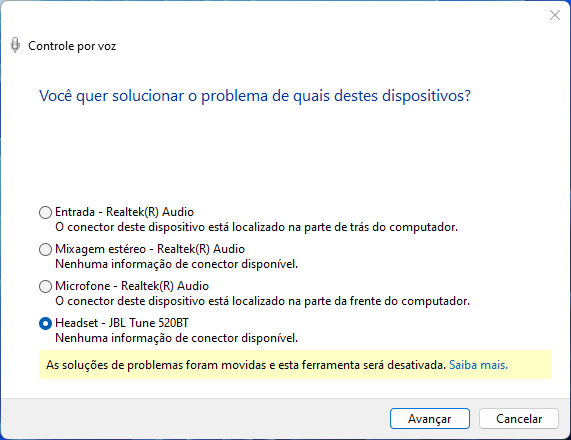This screenshot has height=440, width=571.
Task: Click the description mentioning parte de trás do computador
Action: 256,227
